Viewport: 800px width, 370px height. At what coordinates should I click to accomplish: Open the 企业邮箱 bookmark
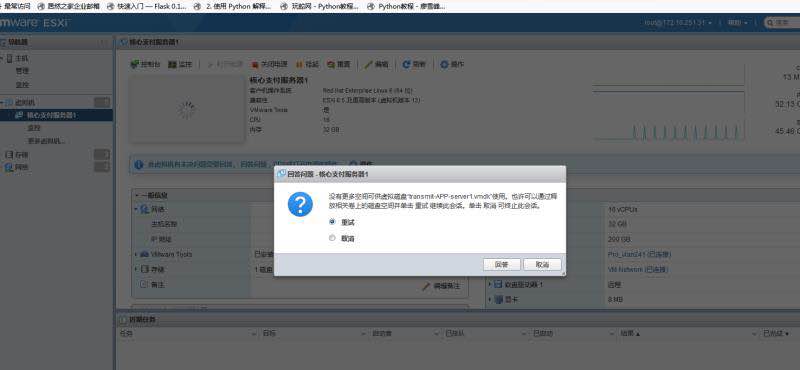pos(67,7)
